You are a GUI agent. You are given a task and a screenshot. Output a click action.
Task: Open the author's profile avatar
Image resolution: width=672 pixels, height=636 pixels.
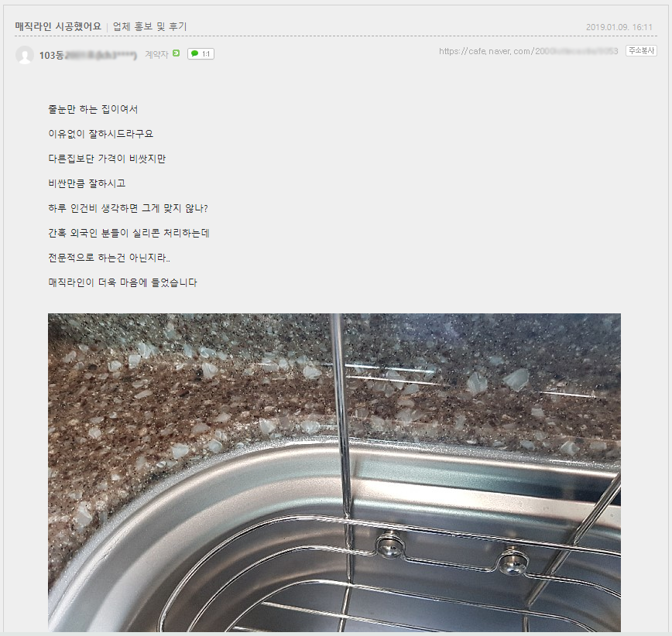coord(25,55)
